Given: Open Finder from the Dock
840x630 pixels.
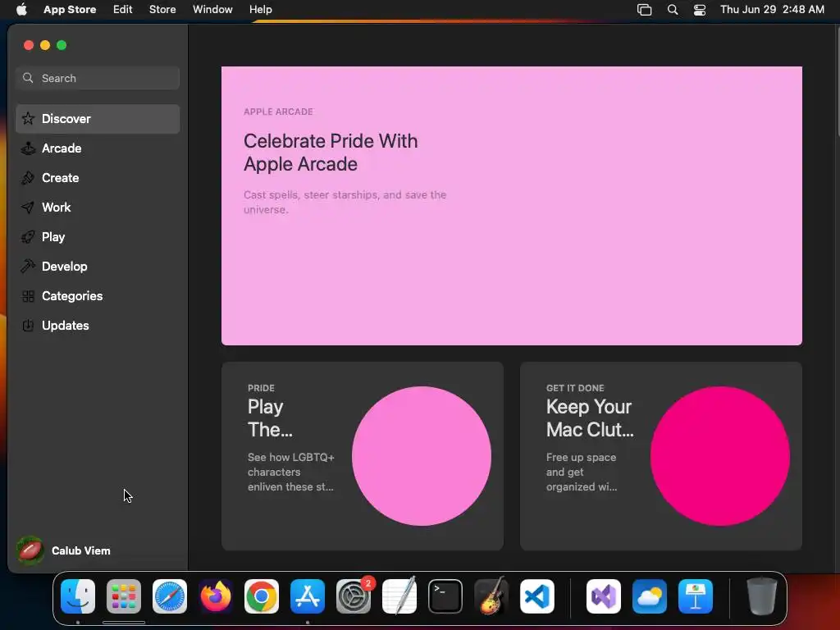Looking at the screenshot, I should tap(78, 596).
